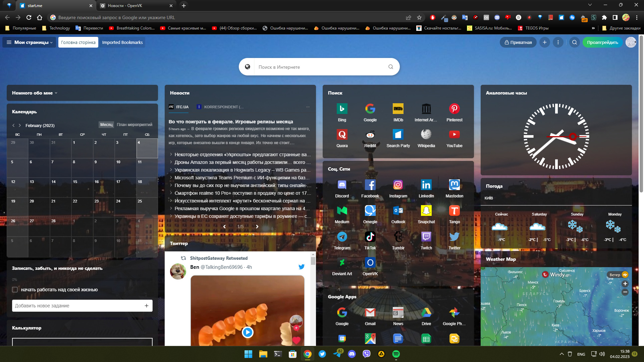Launch Discord from social networks widget

[x=342, y=185]
